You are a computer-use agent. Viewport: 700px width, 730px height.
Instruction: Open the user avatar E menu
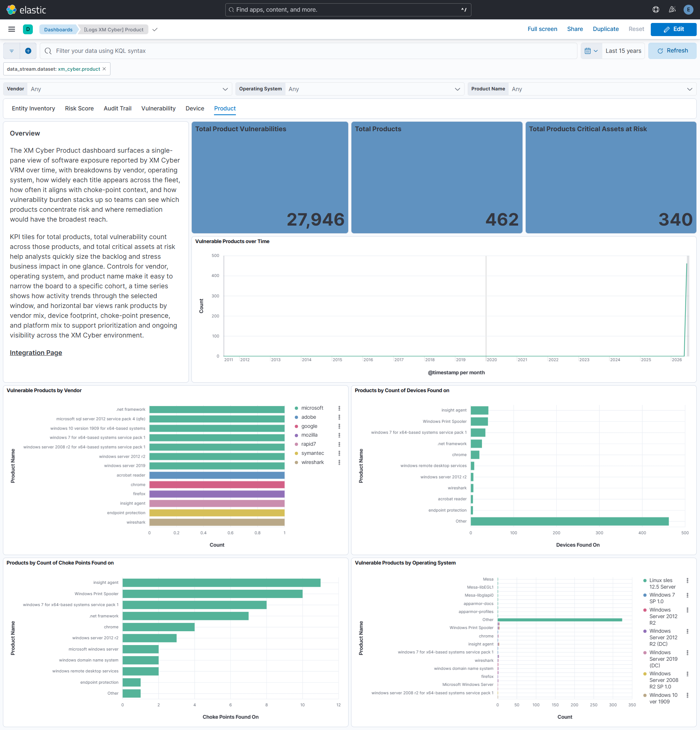[x=688, y=10]
